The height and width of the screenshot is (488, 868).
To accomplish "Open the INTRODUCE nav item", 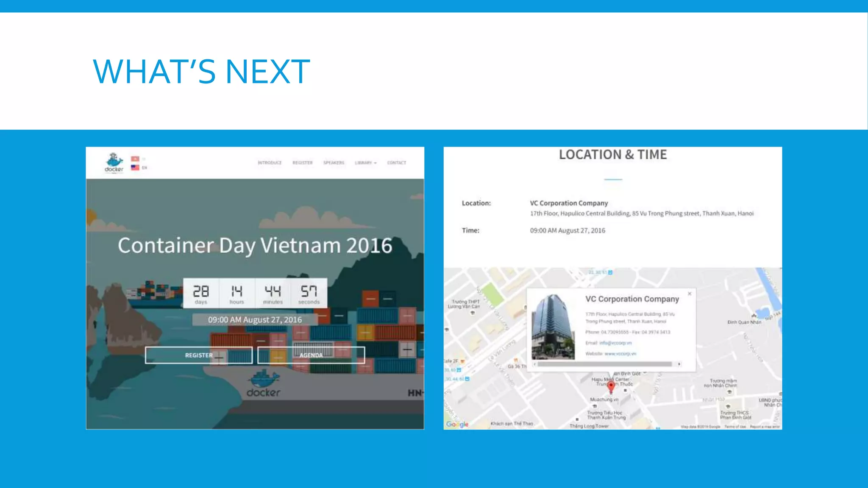I will (x=270, y=163).
